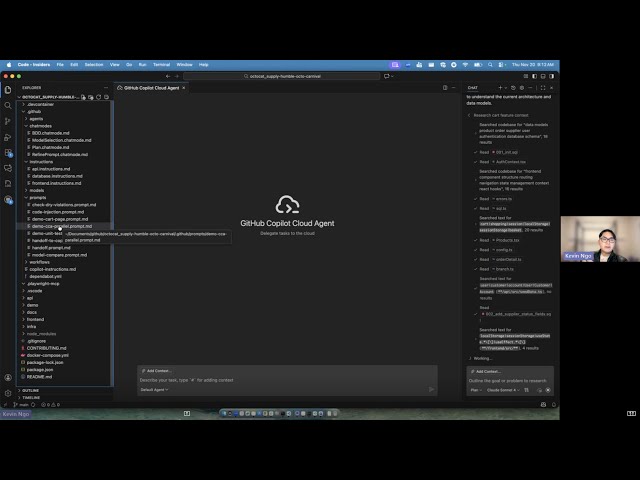640x480 pixels.
Task: Collapse all folders in Explorer
Action: (107, 97)
